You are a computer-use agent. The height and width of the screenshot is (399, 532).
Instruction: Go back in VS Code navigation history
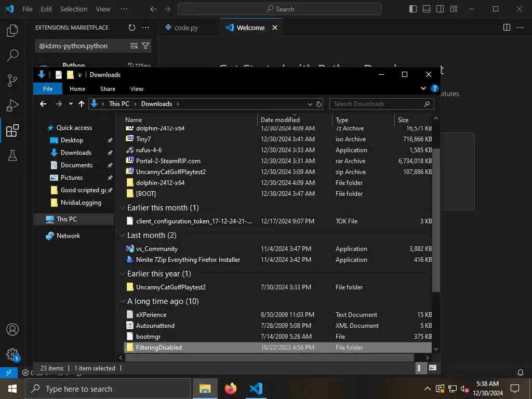click(x=153, y=9)
